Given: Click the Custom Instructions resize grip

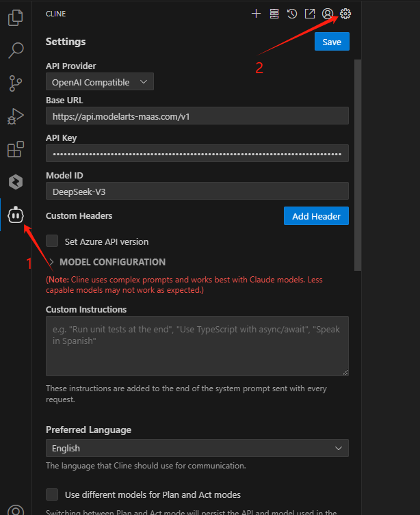Looking at the screenshot, I should tap(345, 373).
